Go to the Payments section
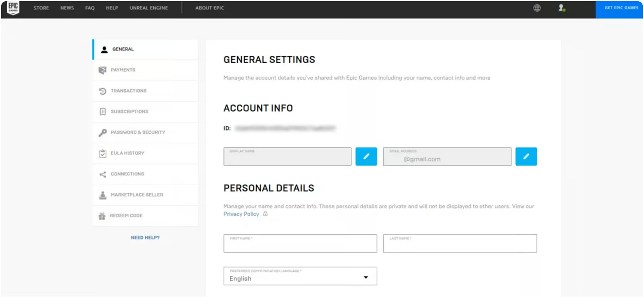The width and height of the screenshot is (644, 297). 145,70
